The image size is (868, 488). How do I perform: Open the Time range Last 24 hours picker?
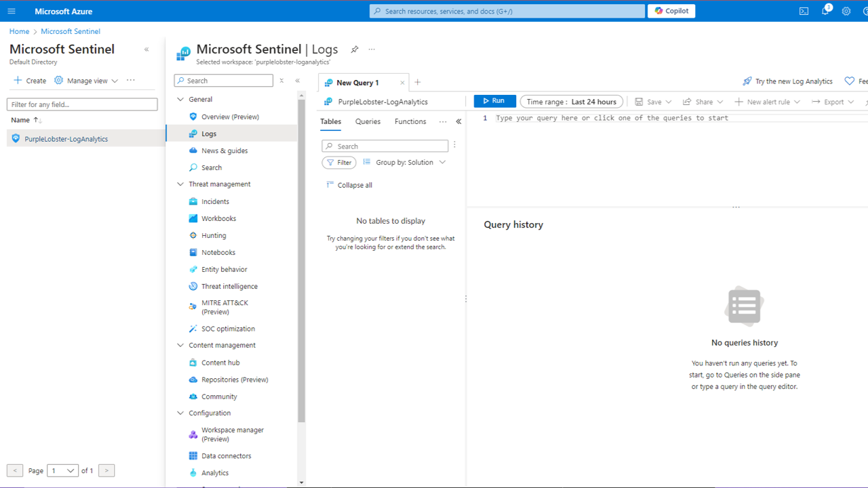571,102
